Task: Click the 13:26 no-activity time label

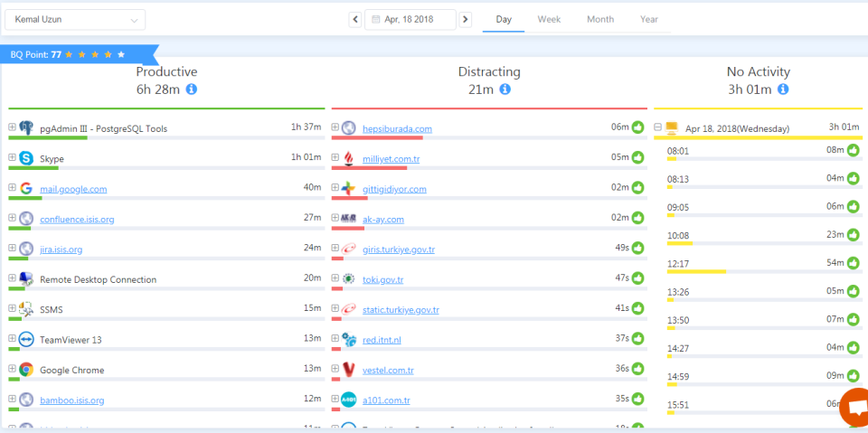Action: tap(678, 292)
